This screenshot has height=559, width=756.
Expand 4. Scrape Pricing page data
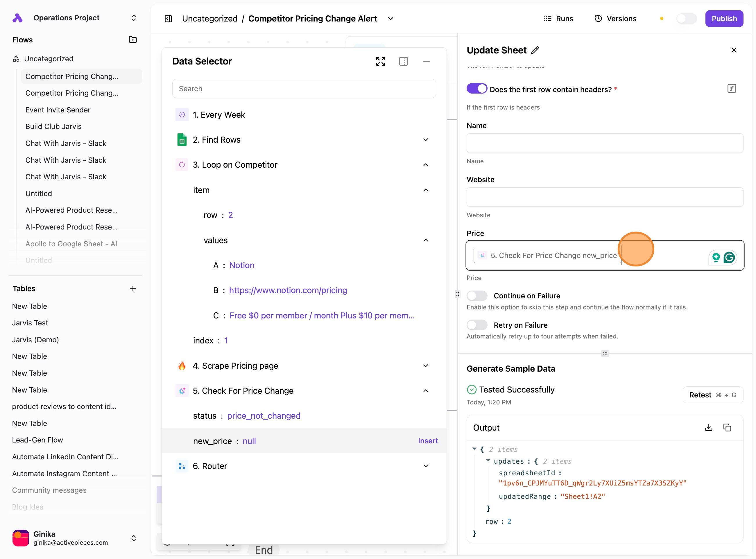click(426, 366)
